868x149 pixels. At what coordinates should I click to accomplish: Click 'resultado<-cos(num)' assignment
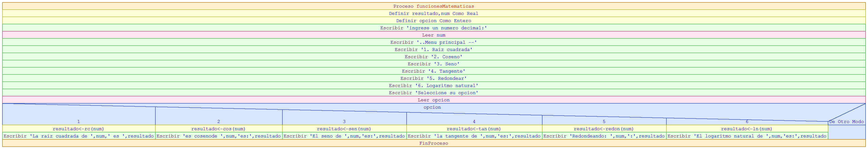[219, 129]
